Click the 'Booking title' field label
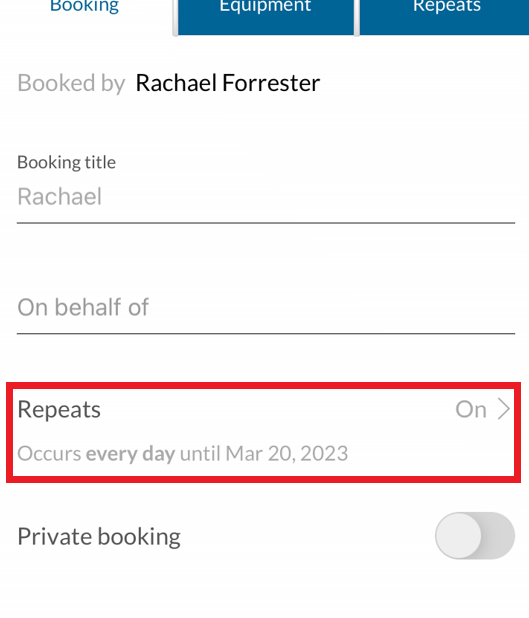 pyautogui.click(x=67, y=162)
